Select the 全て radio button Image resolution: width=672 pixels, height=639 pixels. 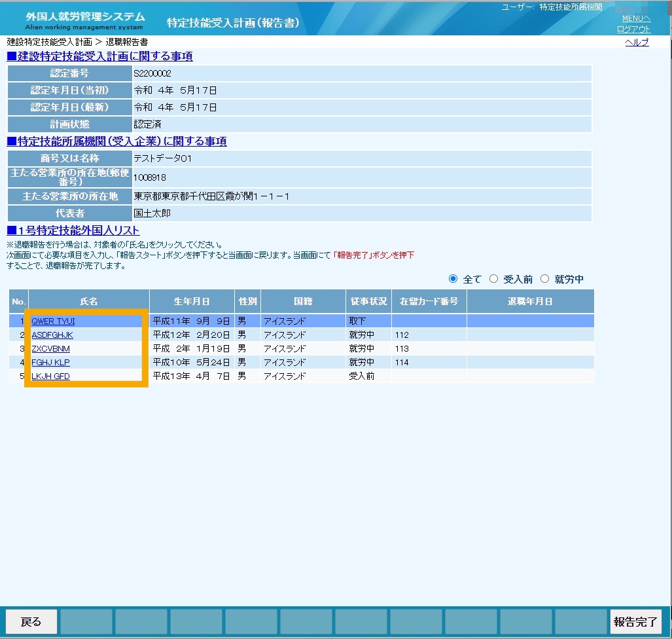[453, 279]
